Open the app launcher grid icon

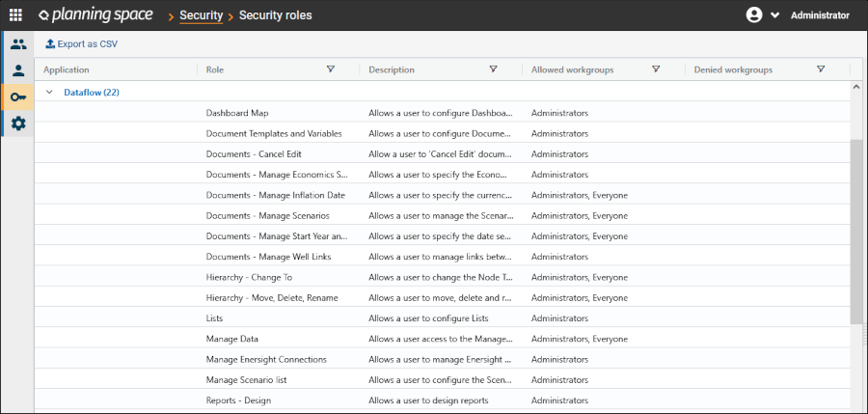15,15
